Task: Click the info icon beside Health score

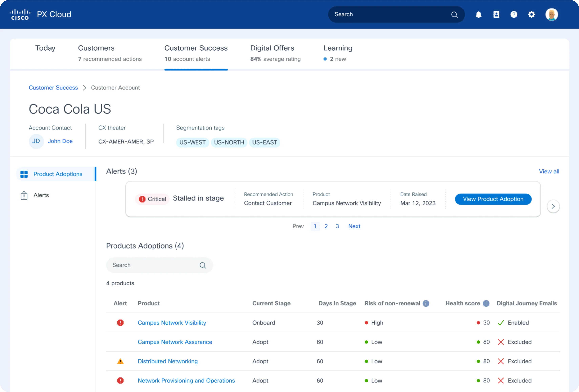Action: pos(486,303)
